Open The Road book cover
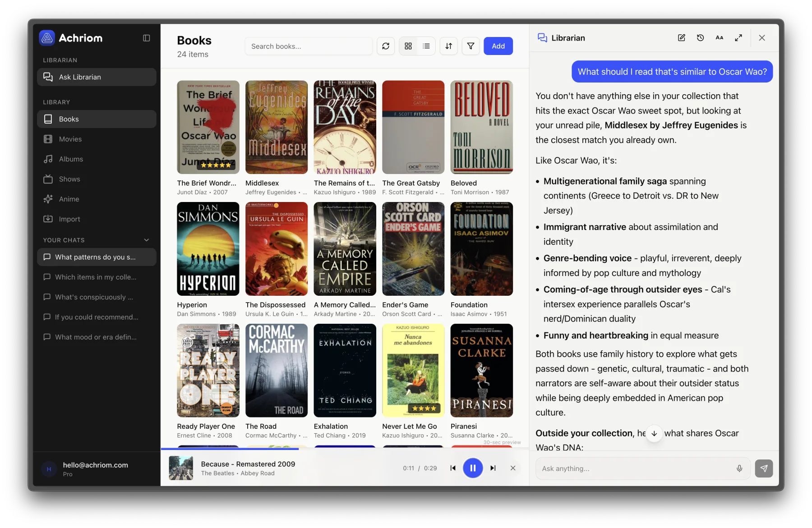 pos(277,371)
